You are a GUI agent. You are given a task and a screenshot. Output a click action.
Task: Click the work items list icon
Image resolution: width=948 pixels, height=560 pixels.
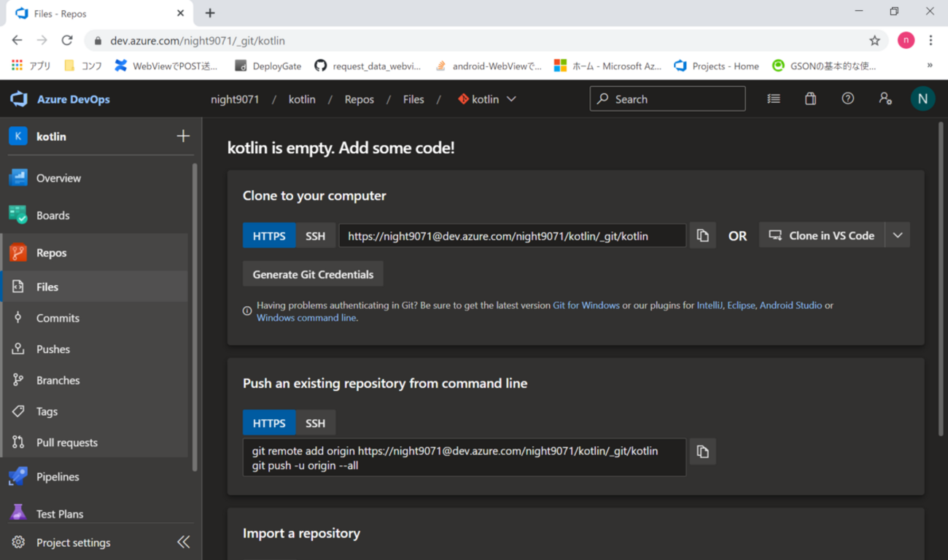[x=774, y=99]
